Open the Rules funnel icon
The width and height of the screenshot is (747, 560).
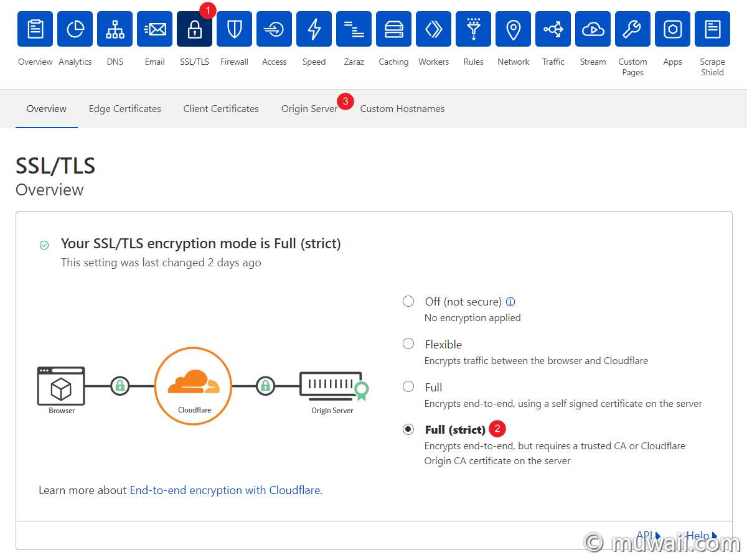point(474,29)
